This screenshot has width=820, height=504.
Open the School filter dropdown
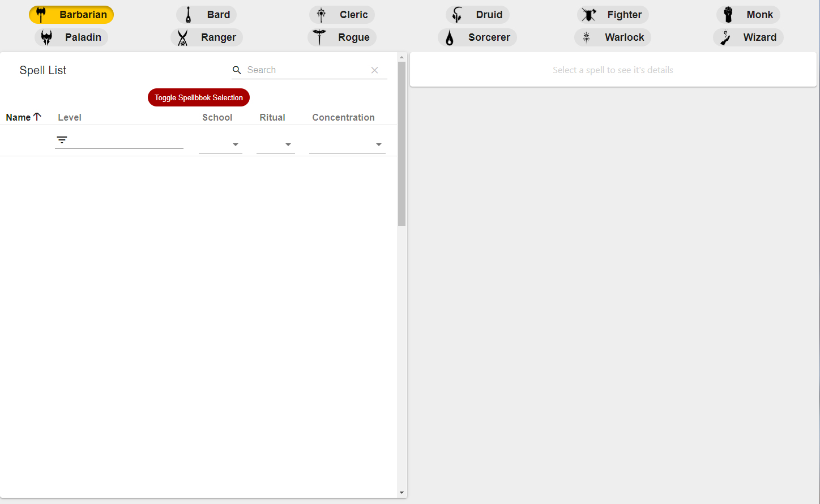220,144
